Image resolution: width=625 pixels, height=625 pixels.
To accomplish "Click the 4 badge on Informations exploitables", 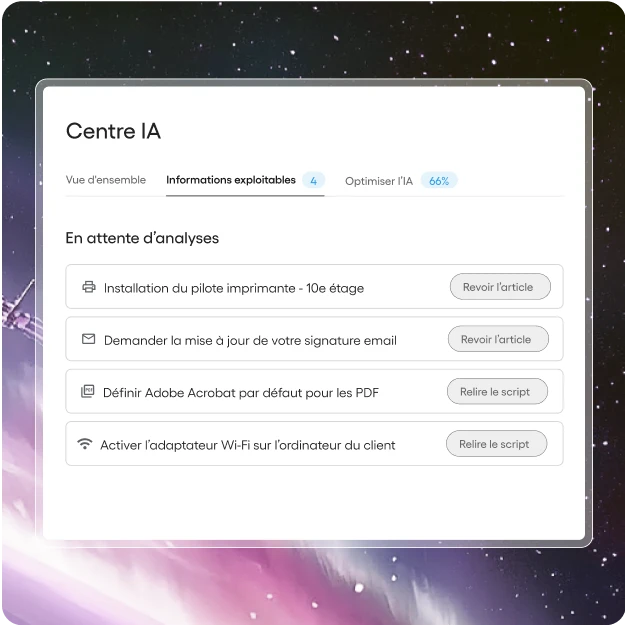I will click(x=314, y=181).
